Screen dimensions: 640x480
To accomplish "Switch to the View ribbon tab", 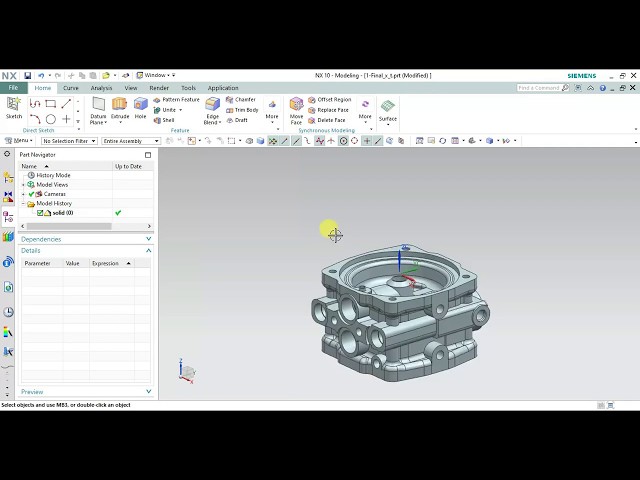I will (x=131, y=88).
